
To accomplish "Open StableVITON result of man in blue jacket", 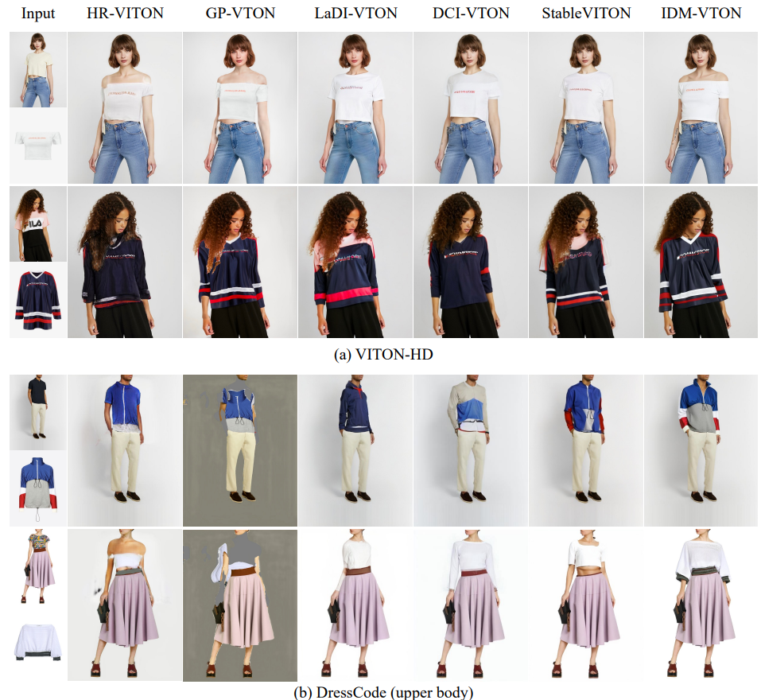I will tap(586, 450).
